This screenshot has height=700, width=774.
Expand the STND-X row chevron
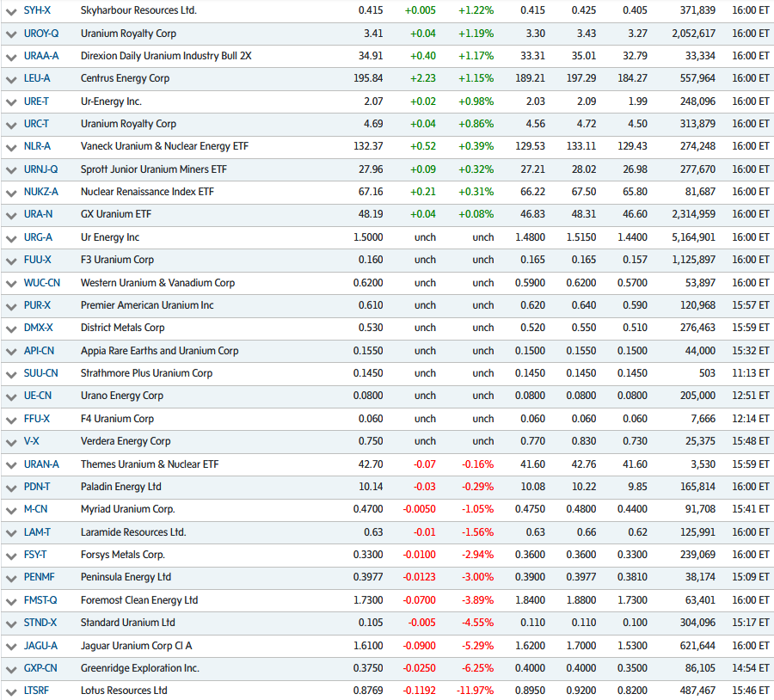pyautogui.click(x=11, y=623)
